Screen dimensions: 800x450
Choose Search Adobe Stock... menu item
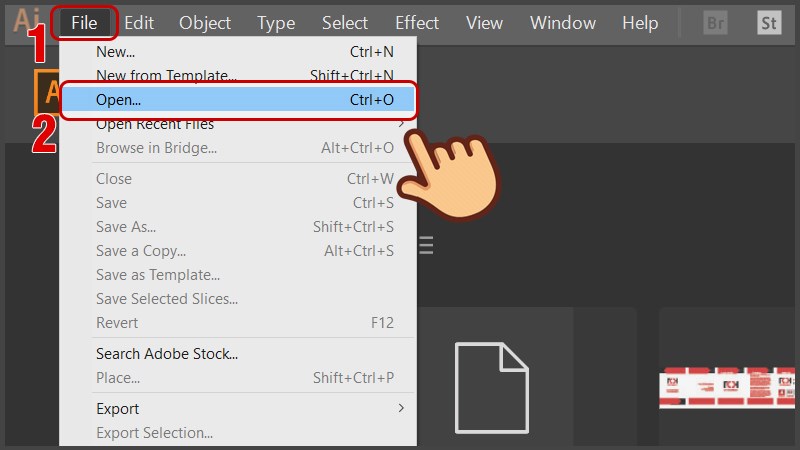coord(167,353)
